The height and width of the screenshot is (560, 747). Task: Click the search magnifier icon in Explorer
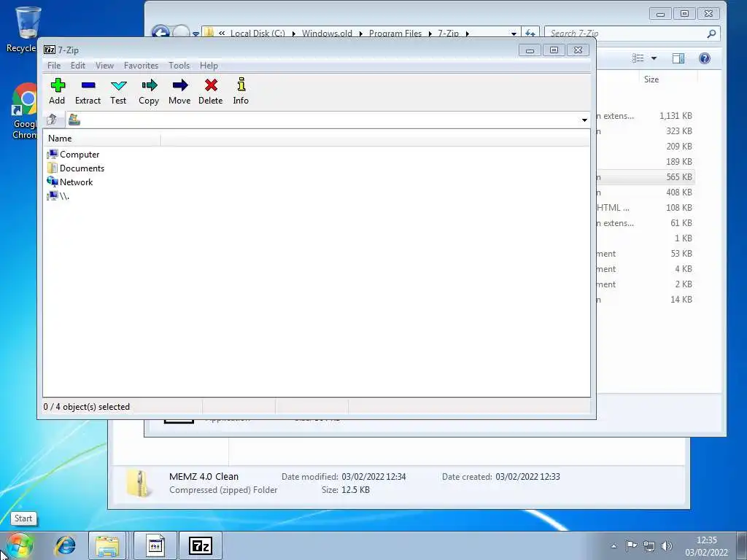(711, 34)
